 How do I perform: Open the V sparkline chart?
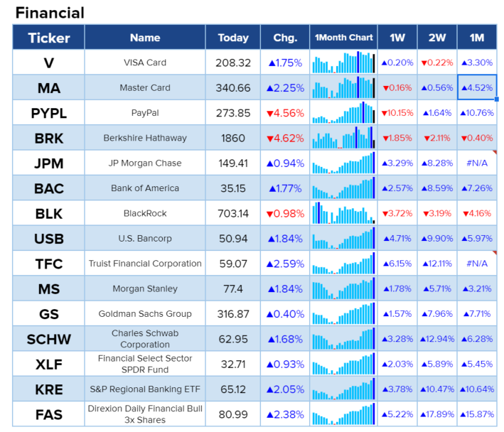343,63
